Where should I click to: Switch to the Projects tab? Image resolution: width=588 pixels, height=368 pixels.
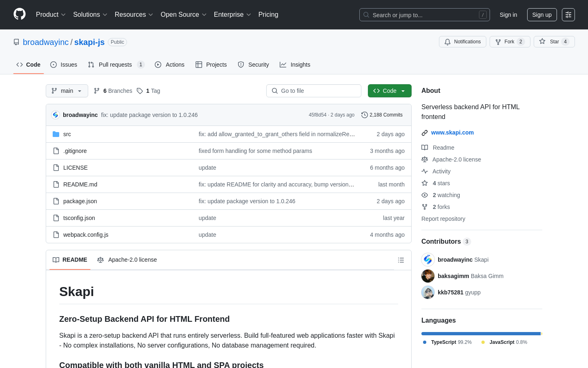(211, 65)
